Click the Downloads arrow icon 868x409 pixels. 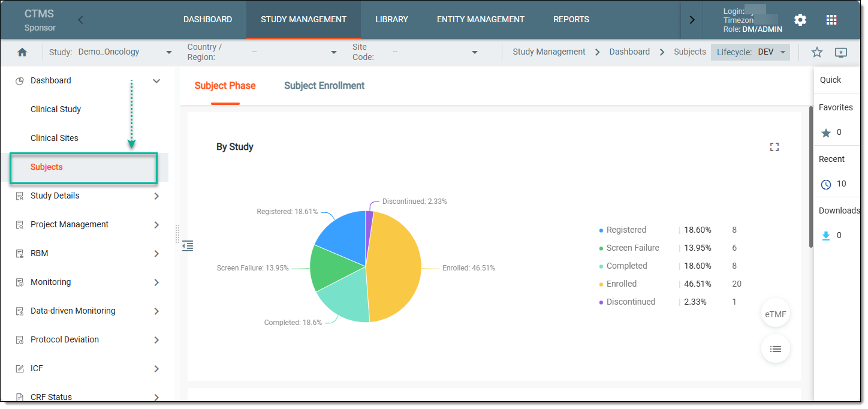coord(826,236)
